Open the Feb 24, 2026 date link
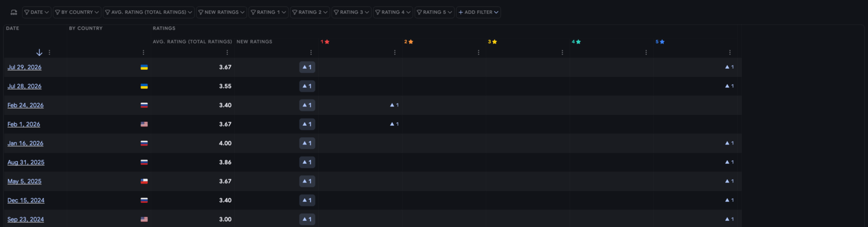This screenshot has height=227, width=868. pos(25,105)
